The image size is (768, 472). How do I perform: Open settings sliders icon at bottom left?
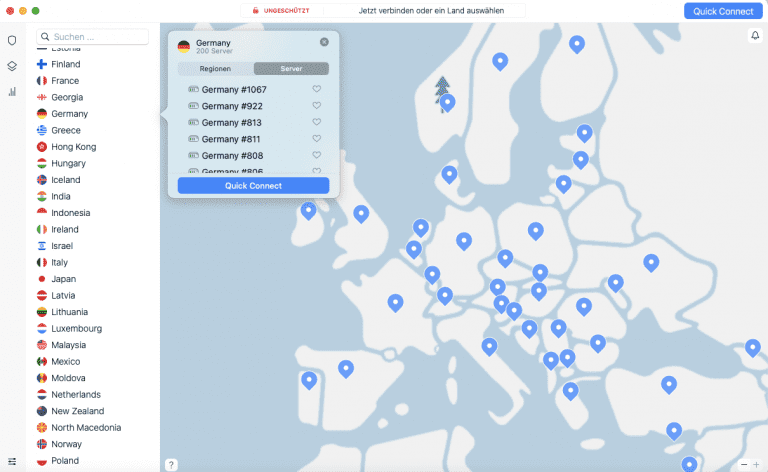(12, 461)
